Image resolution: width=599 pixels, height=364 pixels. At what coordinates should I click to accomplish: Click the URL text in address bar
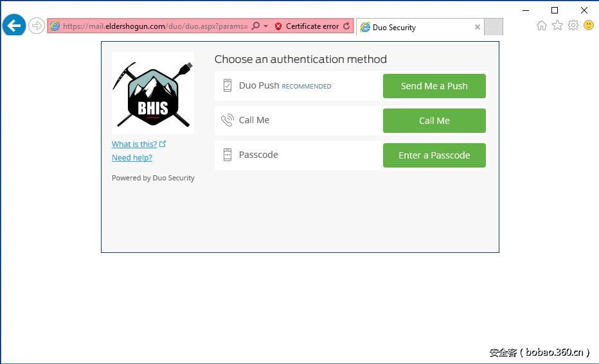pyautogui.click(x=154, y=26)
